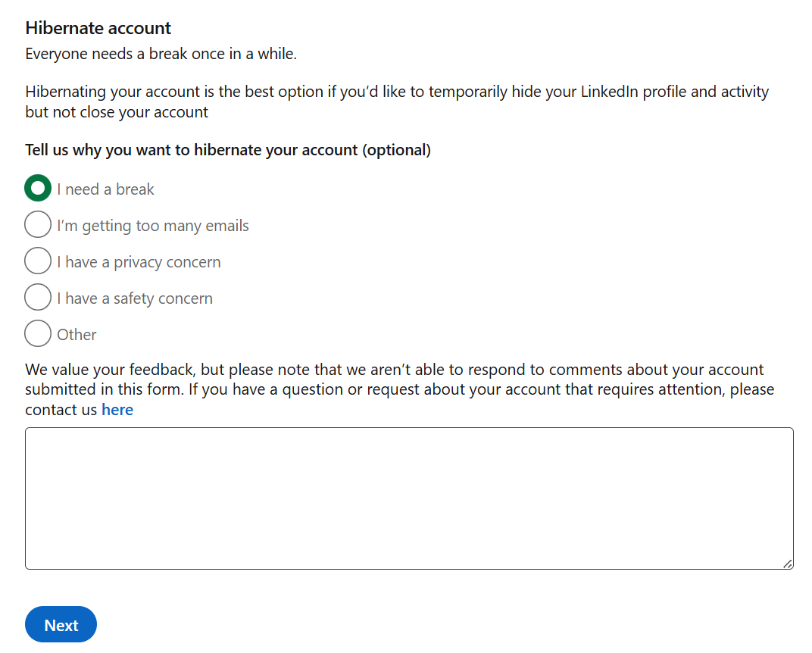This screenshot has width=812, height=653.
Task: Click the textarea resize grip corner
Action: point(788,563)
